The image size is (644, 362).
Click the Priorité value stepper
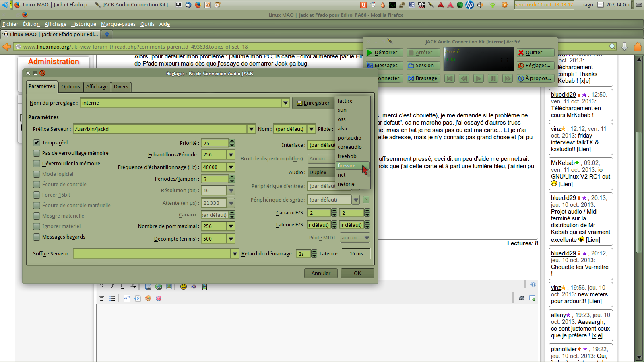tap(232, 143)
